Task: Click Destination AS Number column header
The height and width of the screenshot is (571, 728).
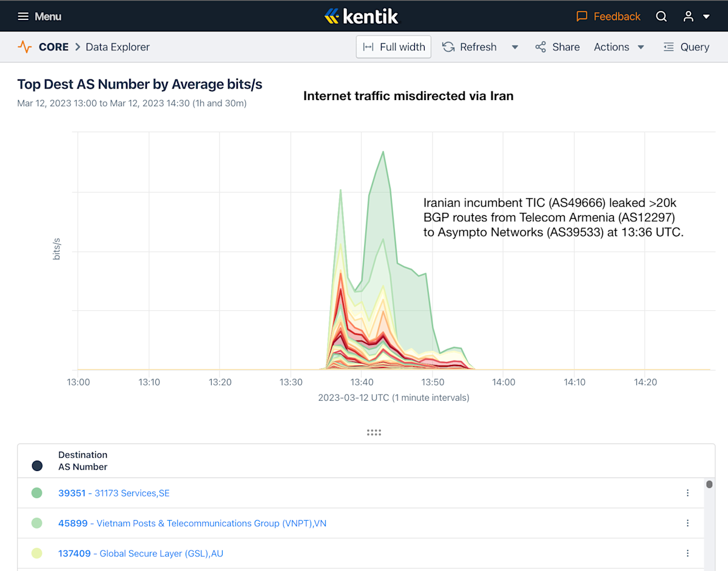Action: click(x=83, y=461)
